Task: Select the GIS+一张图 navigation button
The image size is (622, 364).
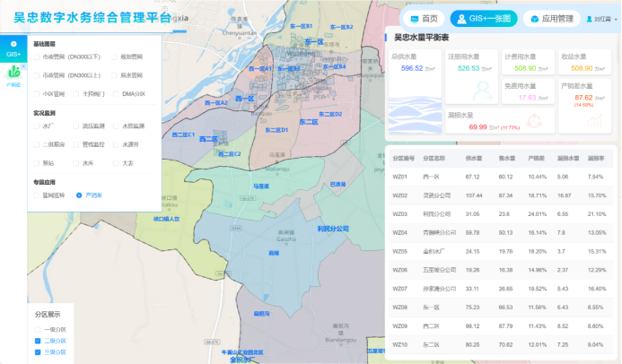Action: pos(484,19)
